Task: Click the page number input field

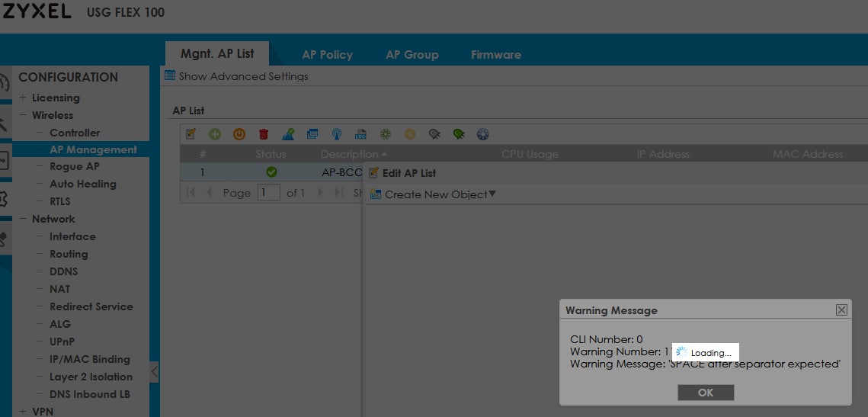Action: (x=269, y=193)
